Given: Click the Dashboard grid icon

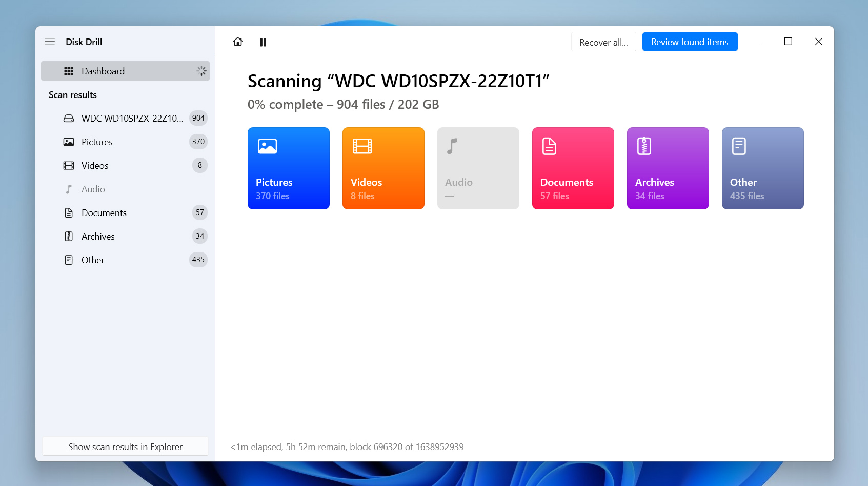Looking at the screenshot, I should pos(69,71).
